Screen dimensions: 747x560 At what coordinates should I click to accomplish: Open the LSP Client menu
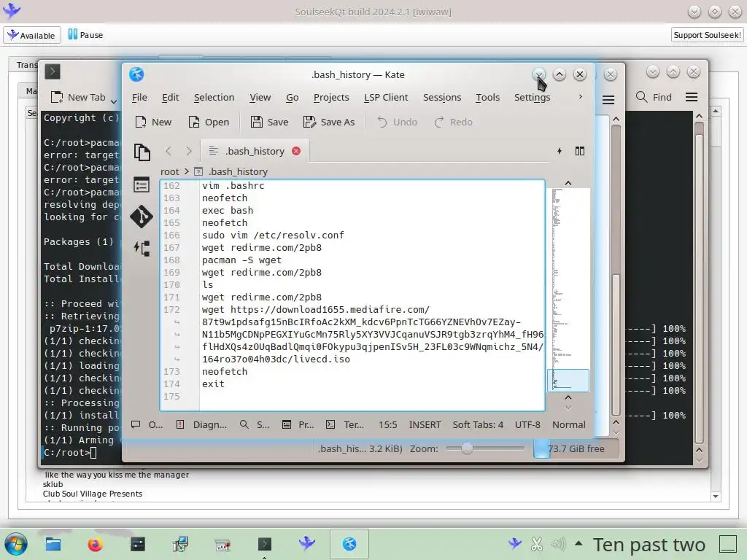(386, 97)
